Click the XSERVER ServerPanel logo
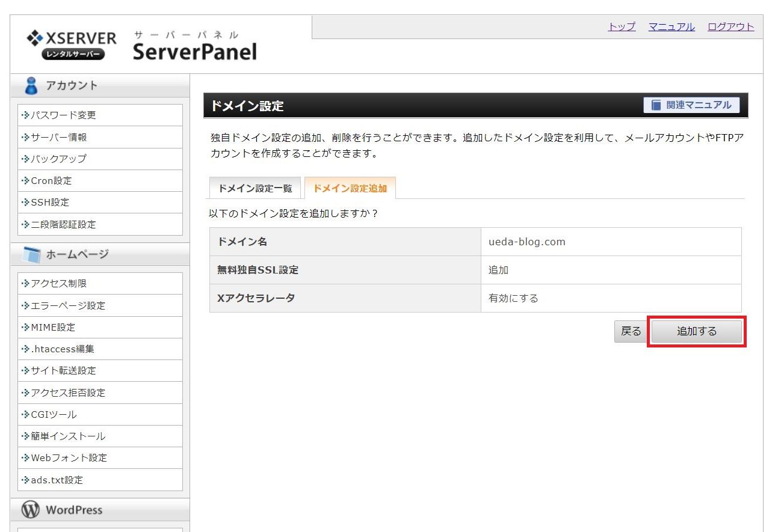The width and height of the screenshot is (781, 532). click(x=142, y=45)
